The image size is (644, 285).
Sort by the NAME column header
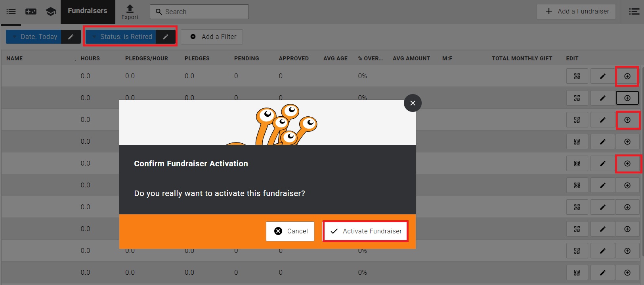point(15,58)
